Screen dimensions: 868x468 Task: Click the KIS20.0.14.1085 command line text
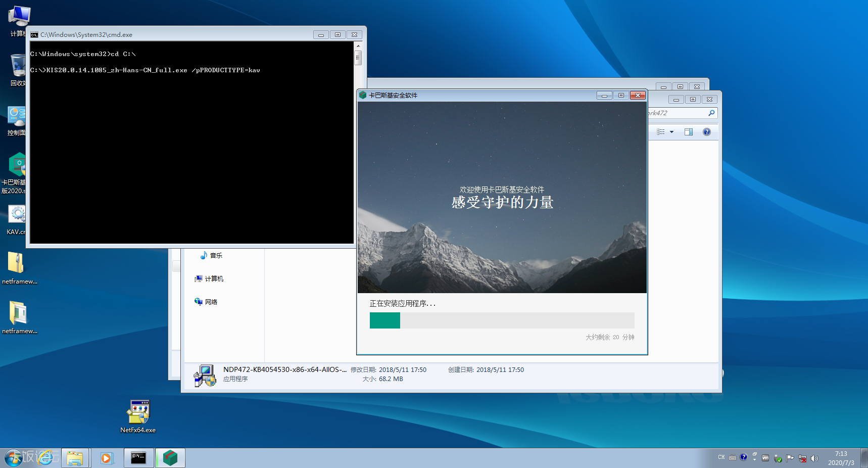153,70
